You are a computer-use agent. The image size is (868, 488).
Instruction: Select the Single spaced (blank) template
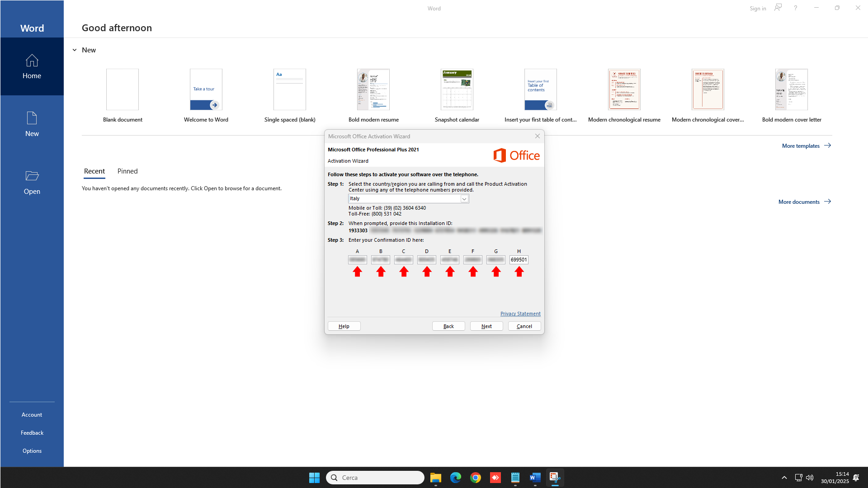[x=290, y=96]
